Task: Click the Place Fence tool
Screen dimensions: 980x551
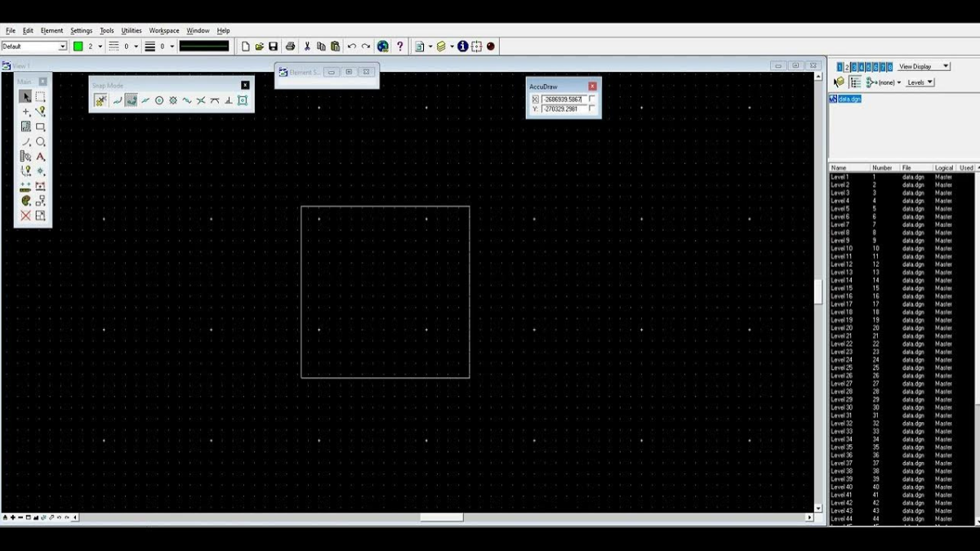Action: click(40, 97)
